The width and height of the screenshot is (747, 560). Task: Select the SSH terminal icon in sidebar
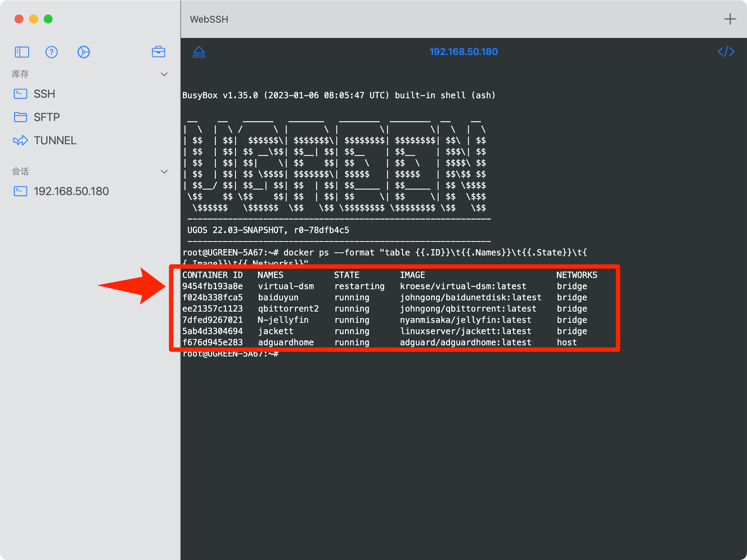point(21,94)
